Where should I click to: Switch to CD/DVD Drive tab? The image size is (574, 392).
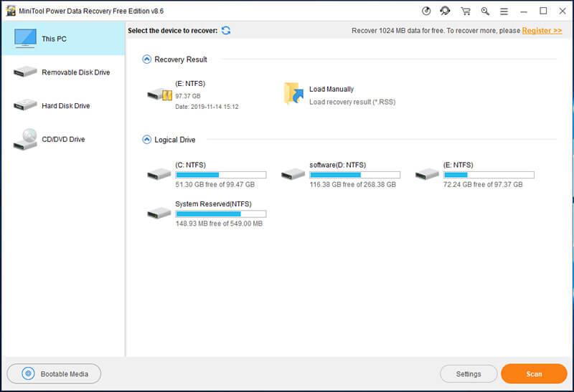click(x=63, y=139)
